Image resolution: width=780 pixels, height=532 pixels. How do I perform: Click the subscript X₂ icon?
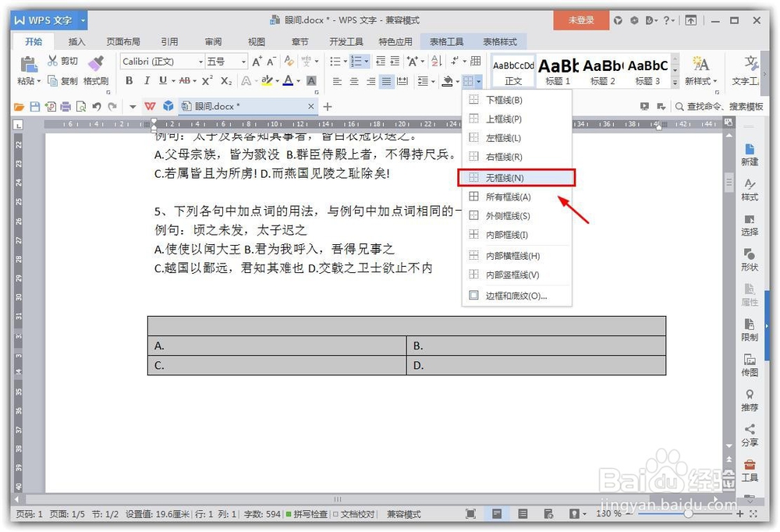click(x=226, y=80)
